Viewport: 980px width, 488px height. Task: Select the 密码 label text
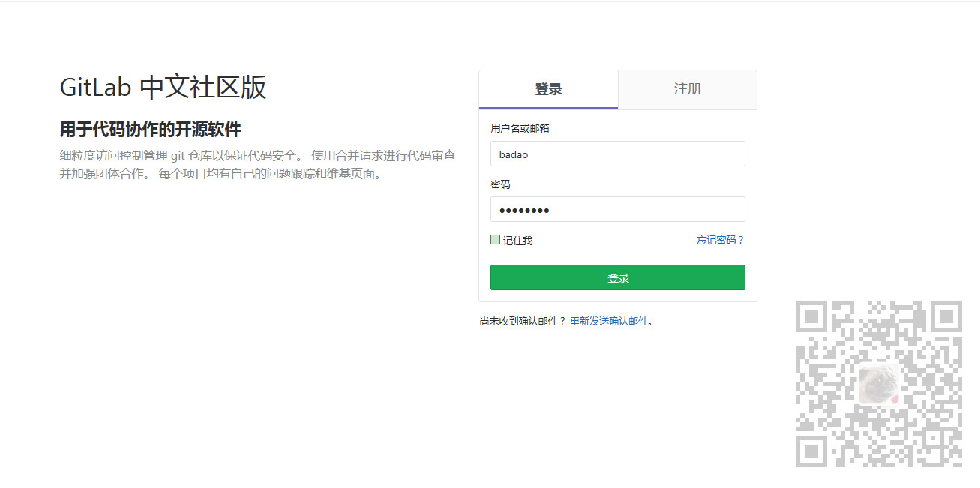500,184
